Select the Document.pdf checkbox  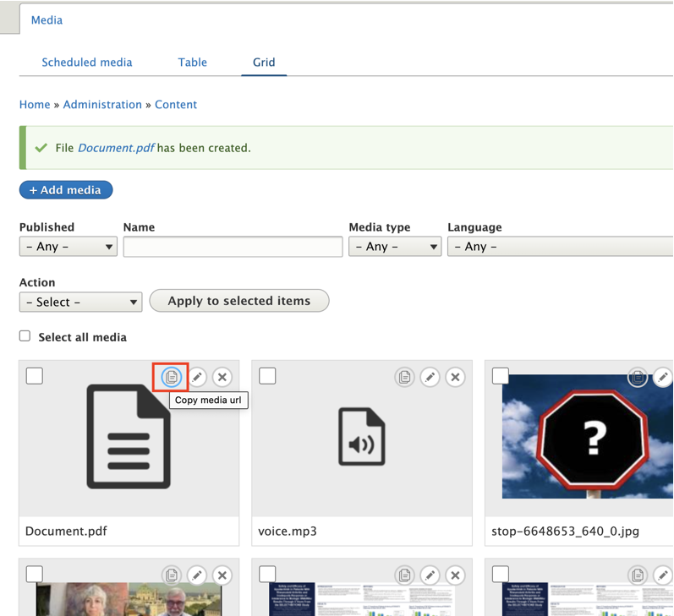[35, 376]
